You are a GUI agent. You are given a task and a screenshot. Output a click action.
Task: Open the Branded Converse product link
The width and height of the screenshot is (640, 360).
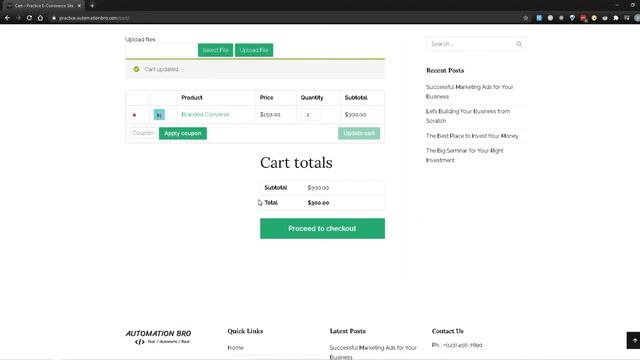click(205, 114)
